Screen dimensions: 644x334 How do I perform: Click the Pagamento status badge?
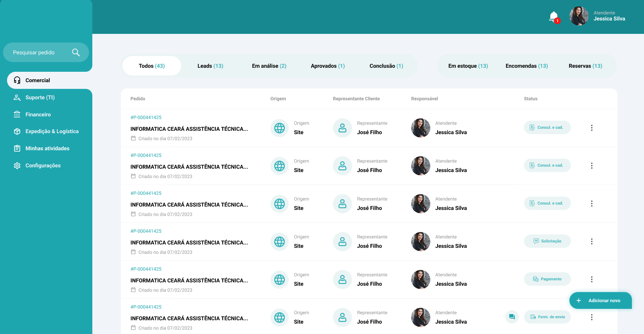point(547,279)
